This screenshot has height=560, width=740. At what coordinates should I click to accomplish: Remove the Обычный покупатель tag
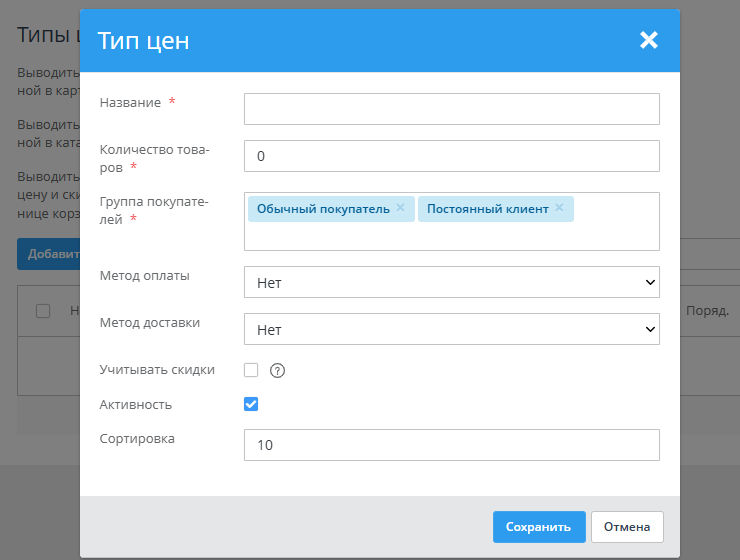coord(400,208)
